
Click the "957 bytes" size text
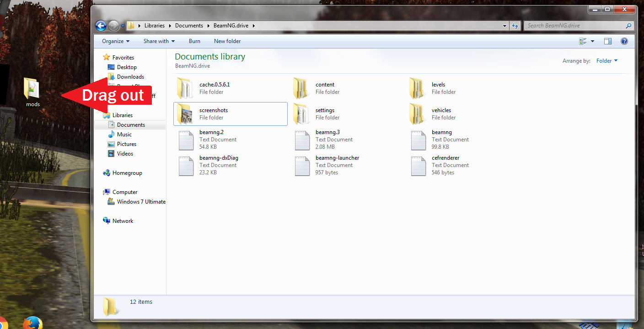pyautogui.click(x=327, y=173)
